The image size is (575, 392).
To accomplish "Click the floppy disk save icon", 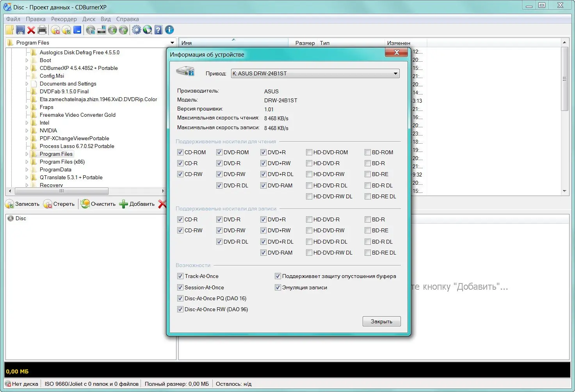I will coord(21,30).
